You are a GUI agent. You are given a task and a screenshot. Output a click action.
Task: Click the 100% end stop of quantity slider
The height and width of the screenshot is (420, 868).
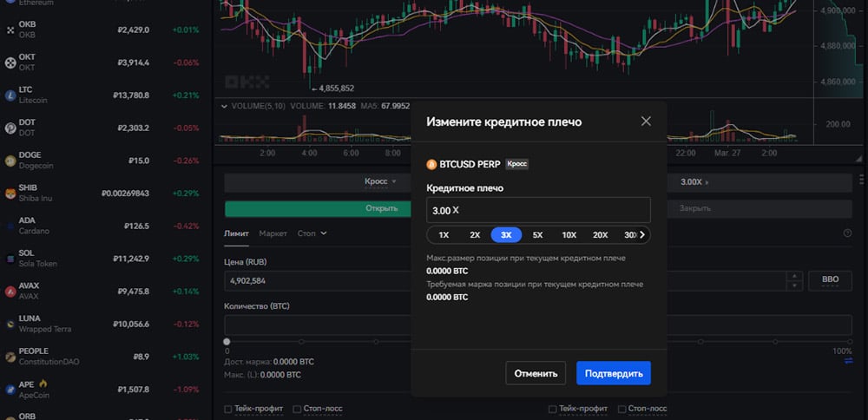pos(849,342)
